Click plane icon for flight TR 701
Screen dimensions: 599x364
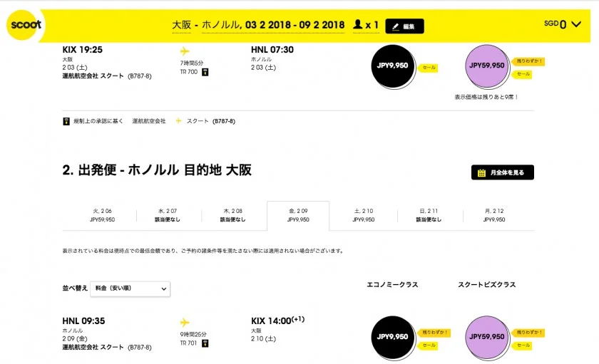tap(185, 322)
